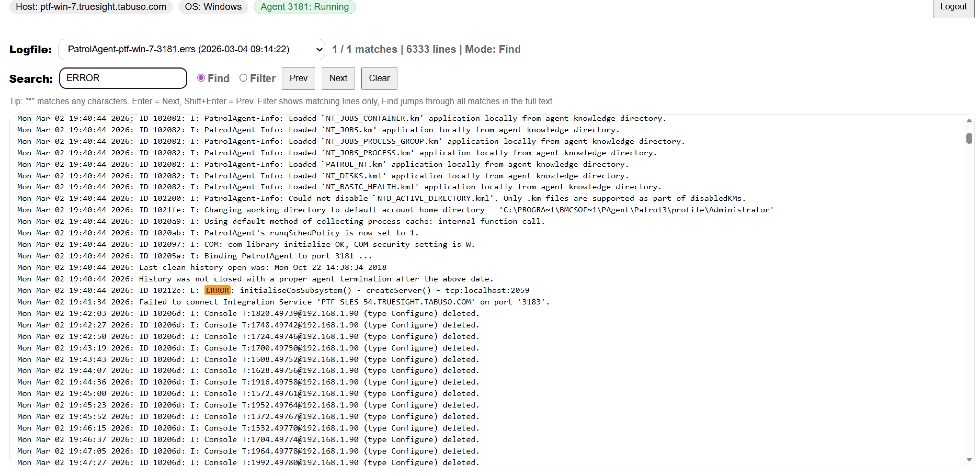Click the OS: Windows badge
Screen dimensions: 980x475
coord(213,7)
